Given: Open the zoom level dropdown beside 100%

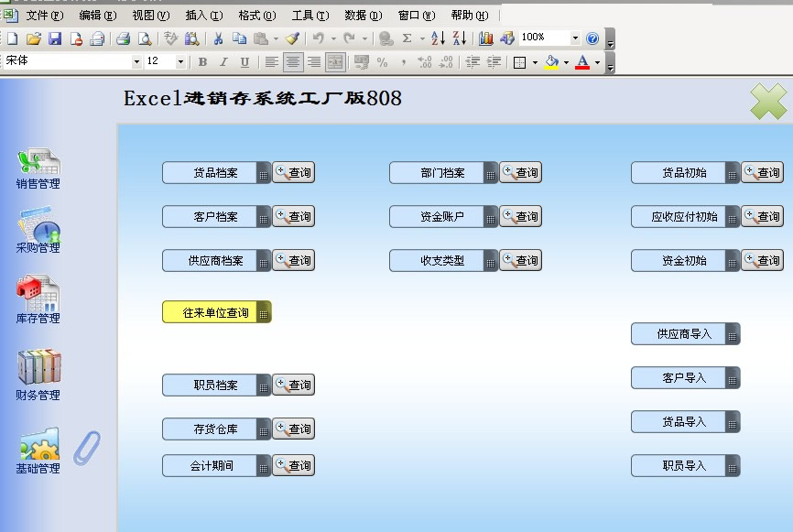Looking at the screenshot, I should tap(575, 38).
